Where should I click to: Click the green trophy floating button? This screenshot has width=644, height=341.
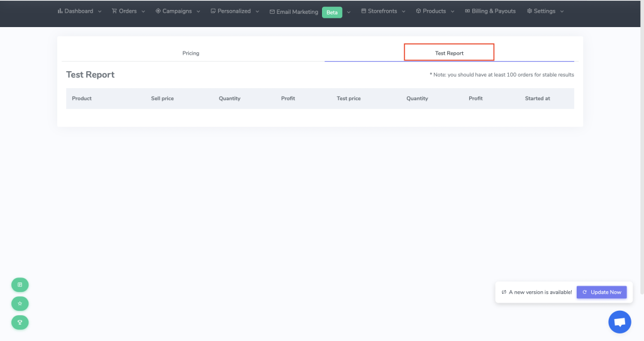click(19, 323)
